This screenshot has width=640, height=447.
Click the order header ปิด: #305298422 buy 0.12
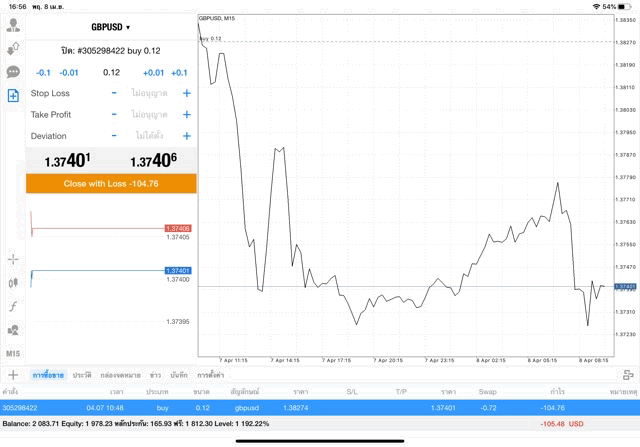[x=111, y=51]
